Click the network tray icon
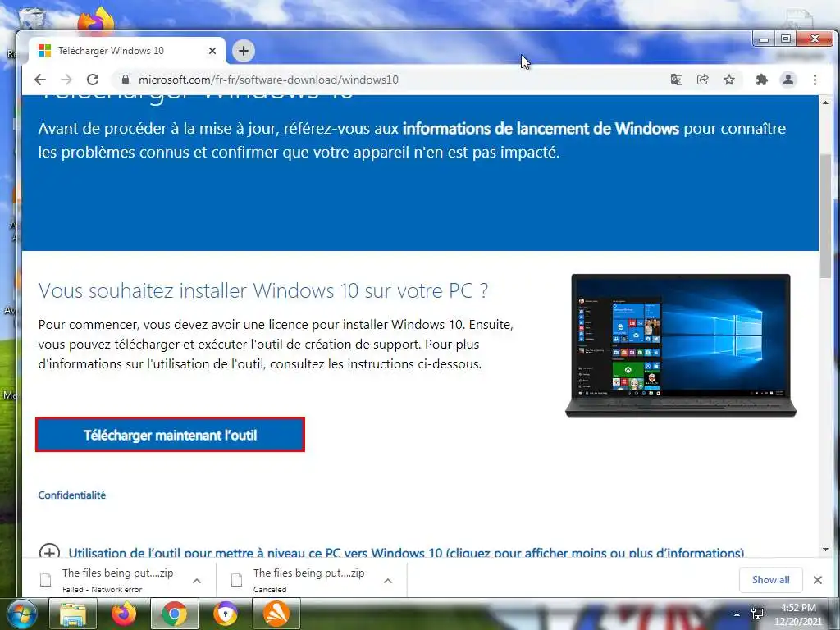This screenshot has width=840, height=630. [757, 614]
